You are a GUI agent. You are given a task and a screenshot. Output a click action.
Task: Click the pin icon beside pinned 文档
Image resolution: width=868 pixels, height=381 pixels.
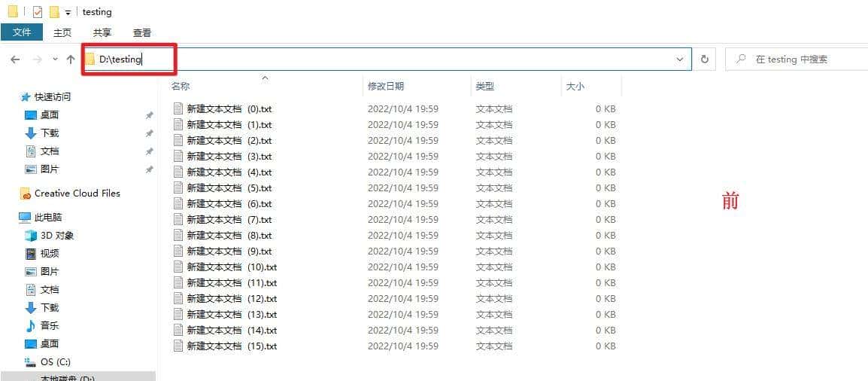[149, 151]
